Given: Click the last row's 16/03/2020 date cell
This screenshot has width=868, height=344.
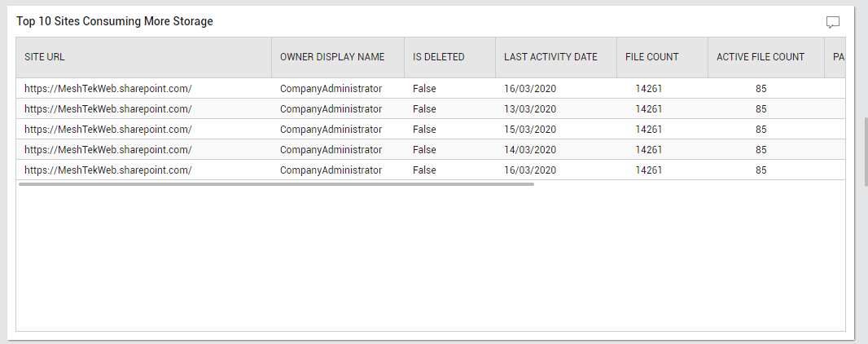Looking at the screenshot, I should (x=530, y=170).
